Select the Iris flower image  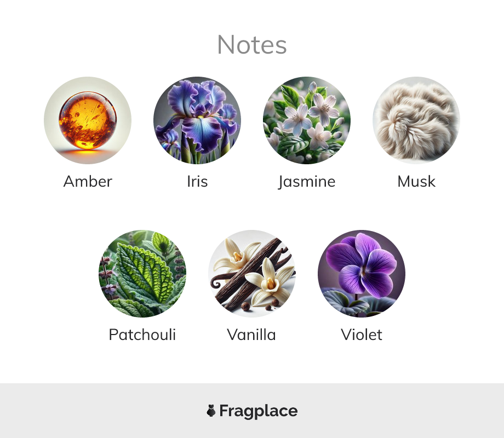pos(197,120)
